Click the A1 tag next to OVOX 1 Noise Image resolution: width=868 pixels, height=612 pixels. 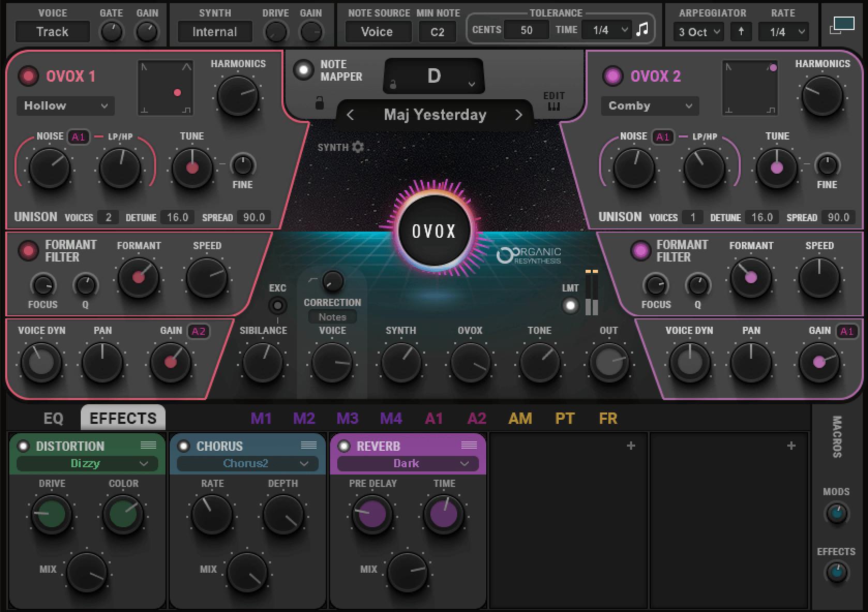click(x=78, y=137)
